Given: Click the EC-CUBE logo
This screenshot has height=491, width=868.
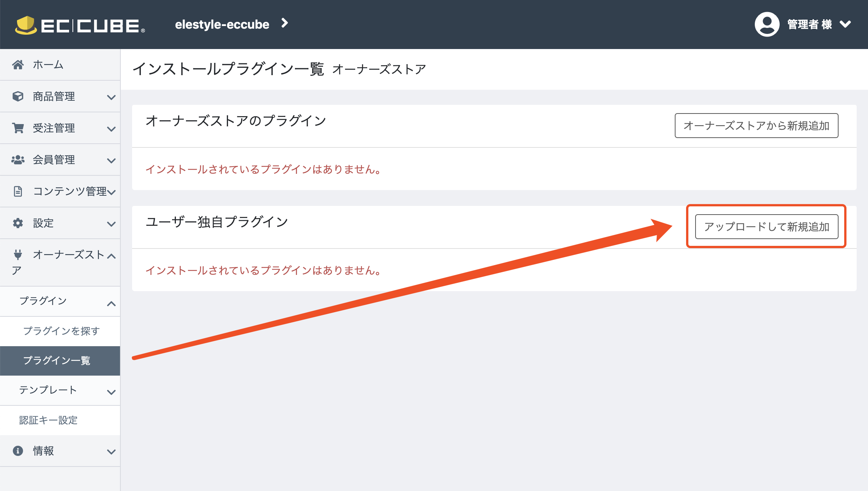Looking at the screenshot, I should click(80, 25).
